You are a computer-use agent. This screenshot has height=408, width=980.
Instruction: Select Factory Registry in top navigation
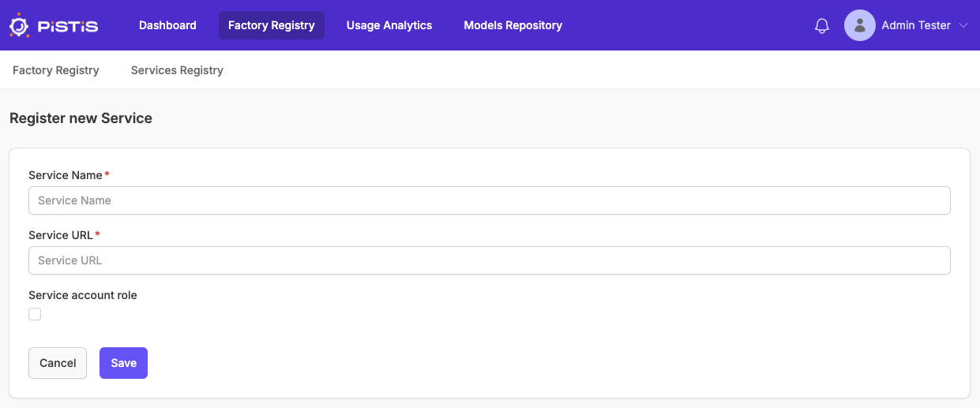coord(272,25)
